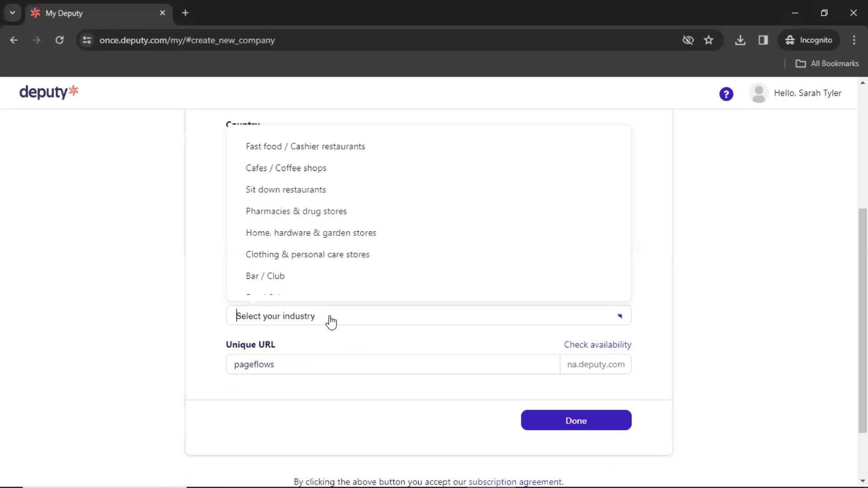Click the user profile avatar icon
This screenshot has height=488, width=868.
coord(759,93)
